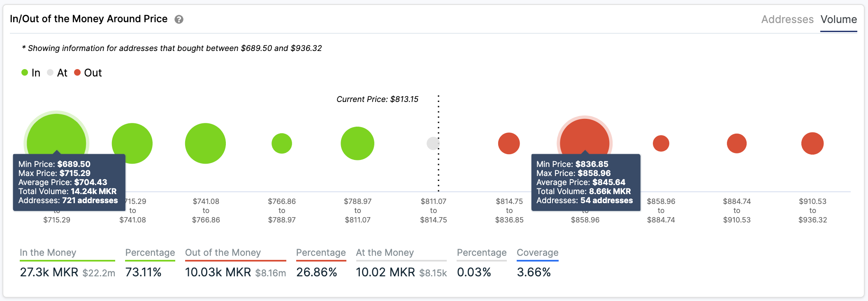Click the Out of the Money label

coord(223,252)
